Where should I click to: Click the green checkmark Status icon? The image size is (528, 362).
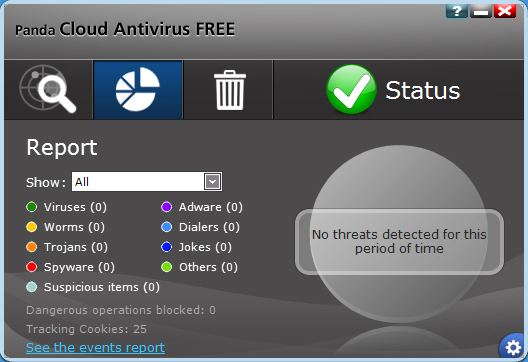tap(351, 89)
